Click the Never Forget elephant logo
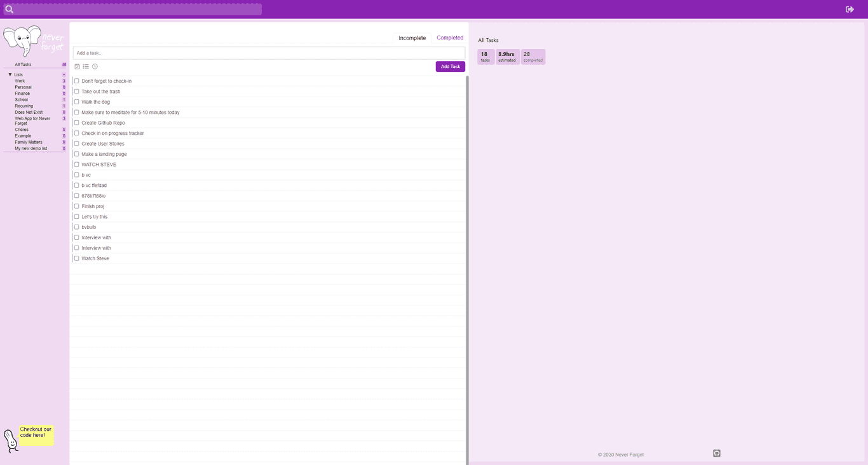 [x=33, y=42]
